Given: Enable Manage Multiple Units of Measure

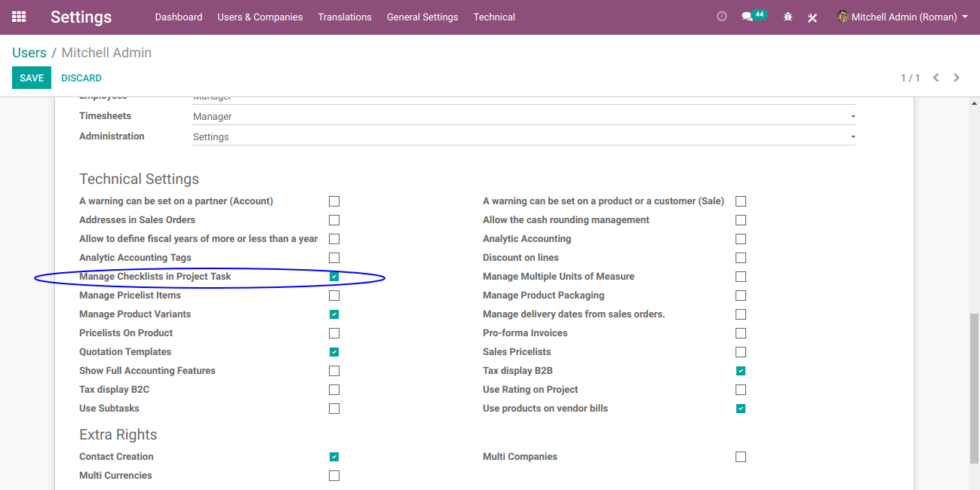Looking at the screenshot, I should (741, 277).
